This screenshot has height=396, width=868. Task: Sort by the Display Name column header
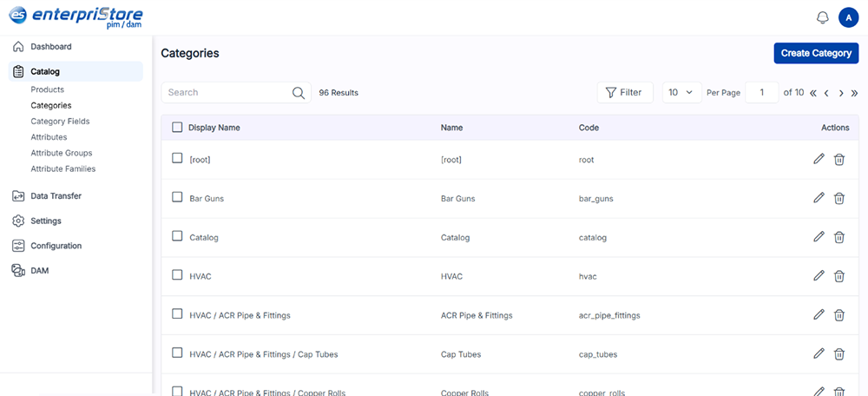coord(214,128)
